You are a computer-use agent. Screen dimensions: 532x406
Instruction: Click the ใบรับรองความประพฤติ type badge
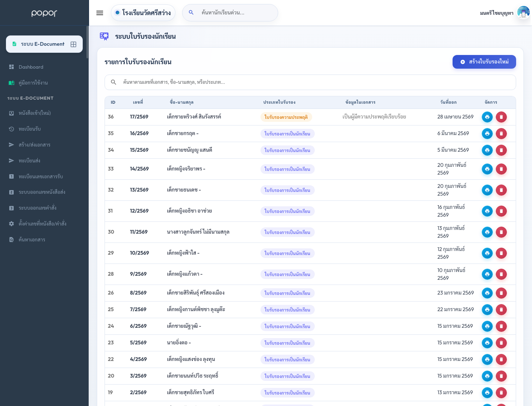click(x=286, y=117)
